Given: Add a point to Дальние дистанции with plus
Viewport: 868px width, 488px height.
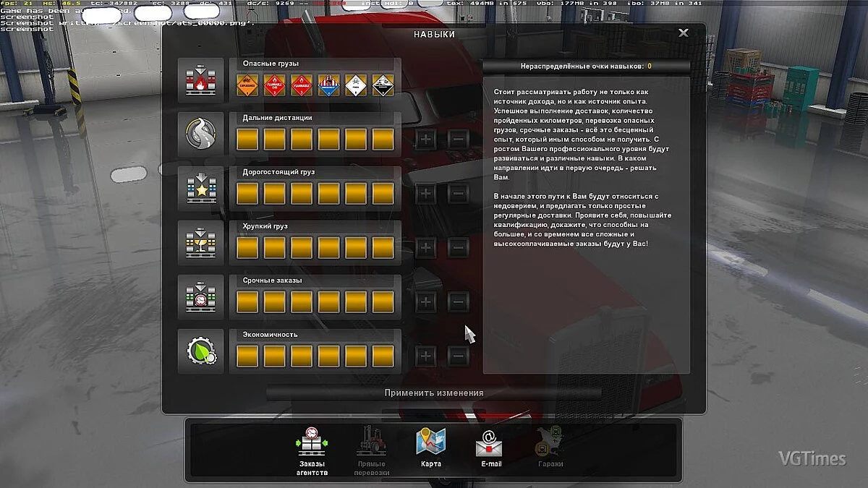Looking at the screenshot, I should click(x=425, y=139).
